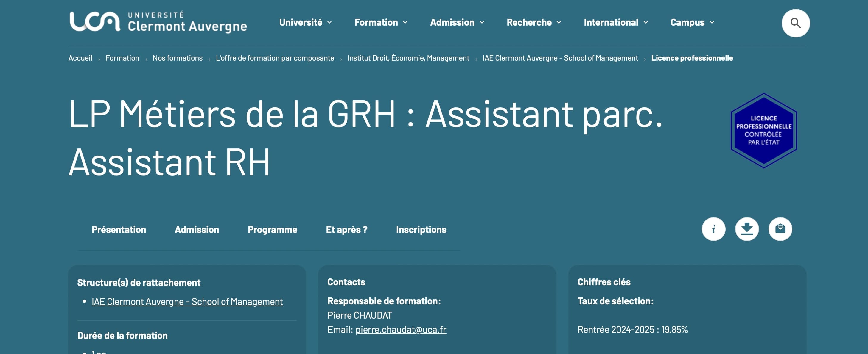Open Nos formations breadcrumb link
The height and width of the screenshot is (354, 868).
click(178, 58)
